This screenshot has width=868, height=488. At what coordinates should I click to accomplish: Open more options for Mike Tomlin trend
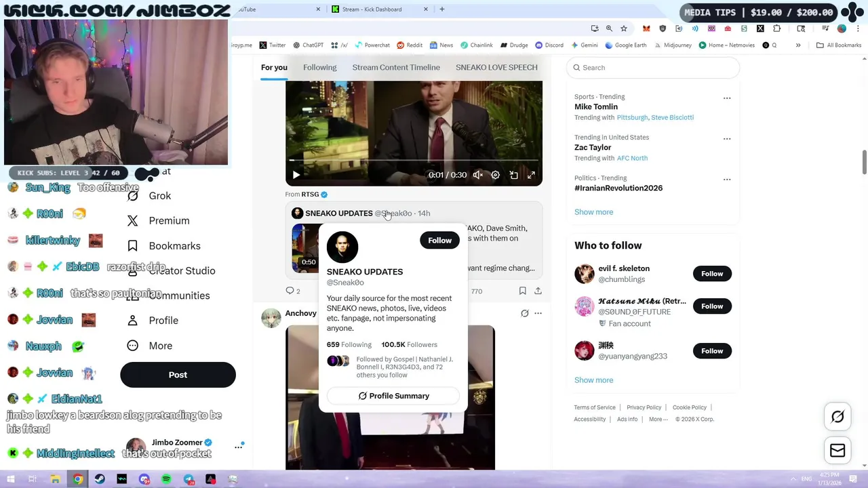(727, 98)
